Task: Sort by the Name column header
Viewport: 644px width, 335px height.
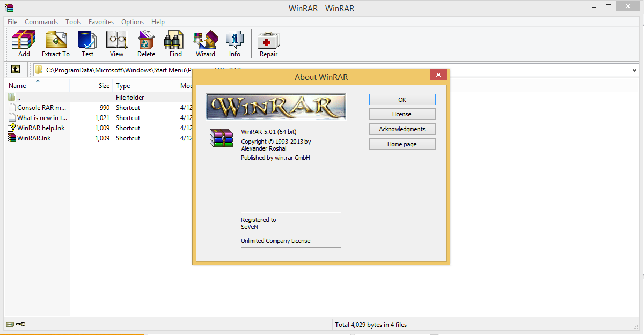Action: tap(38, 86)
